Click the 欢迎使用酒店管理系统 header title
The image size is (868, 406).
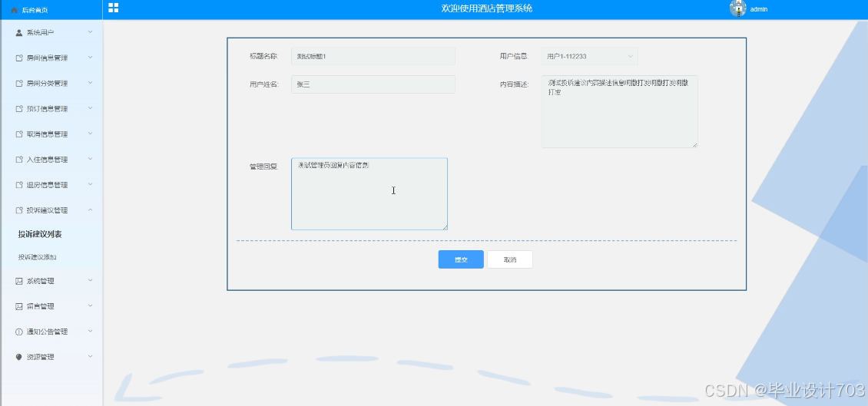point(487,8)
